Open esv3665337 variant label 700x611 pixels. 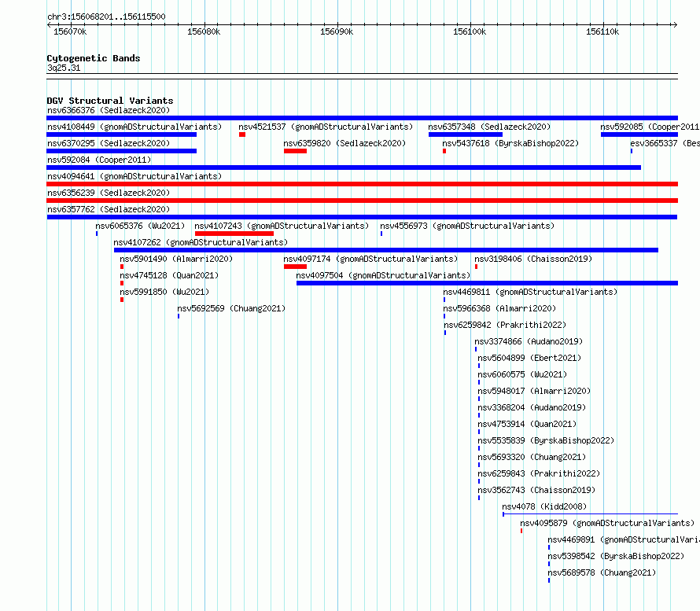pos(665,143)
